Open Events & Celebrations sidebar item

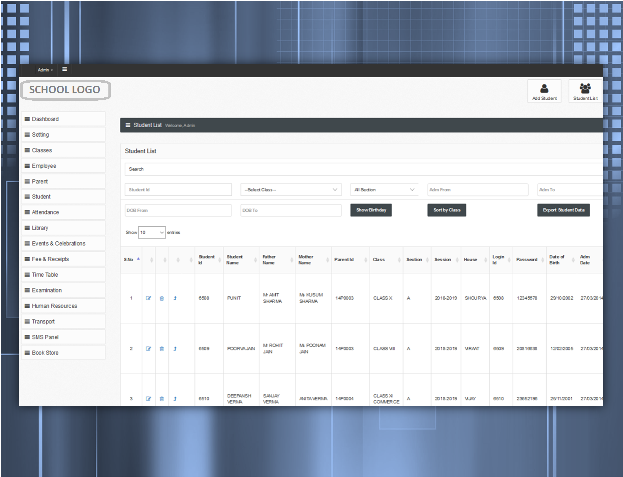click(x=63, y=243)
